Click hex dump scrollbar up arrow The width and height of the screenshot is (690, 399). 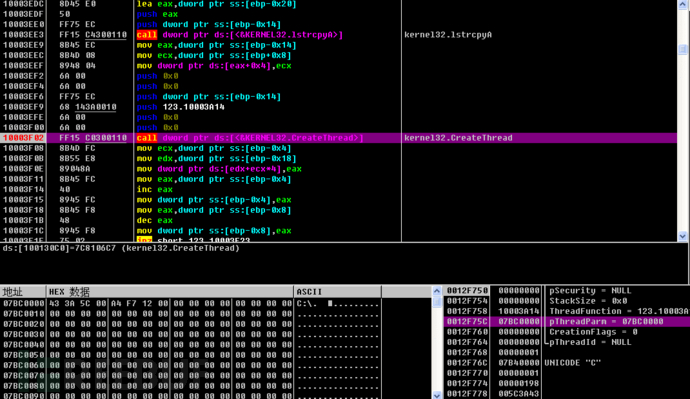(x=437, y=291)
